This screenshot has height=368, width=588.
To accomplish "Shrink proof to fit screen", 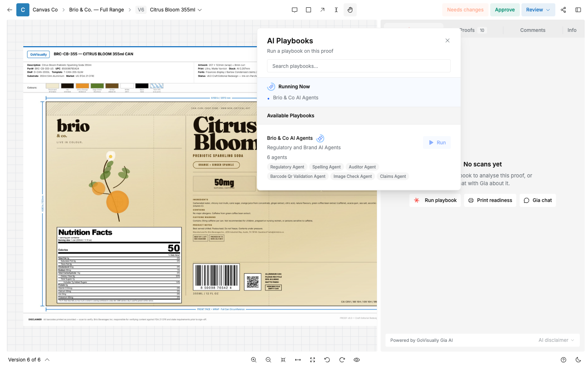I will (x=283, y=360).
